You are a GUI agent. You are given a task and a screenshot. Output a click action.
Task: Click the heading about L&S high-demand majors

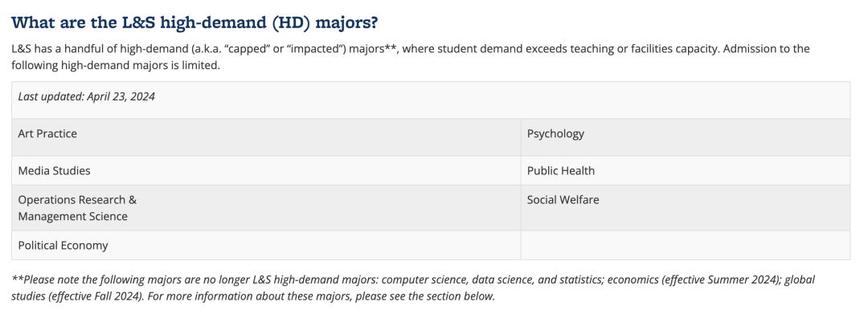tap(194, 23)
